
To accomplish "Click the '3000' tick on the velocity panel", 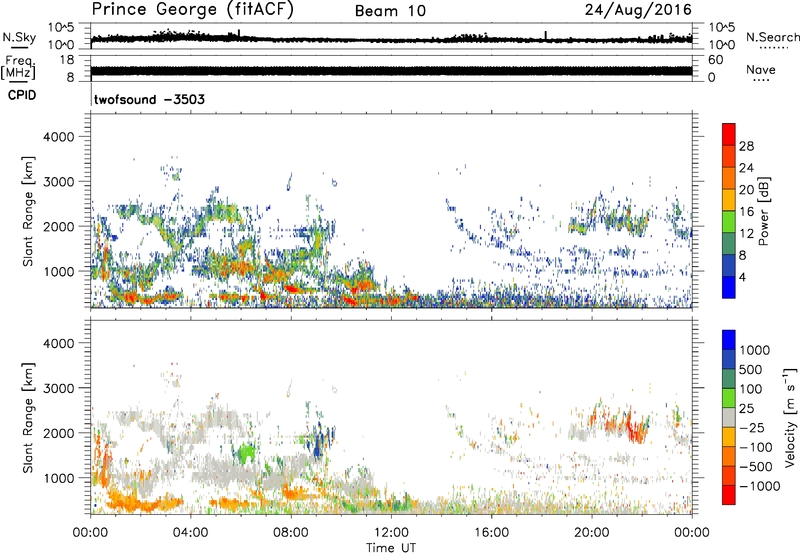I will point(59,388).
